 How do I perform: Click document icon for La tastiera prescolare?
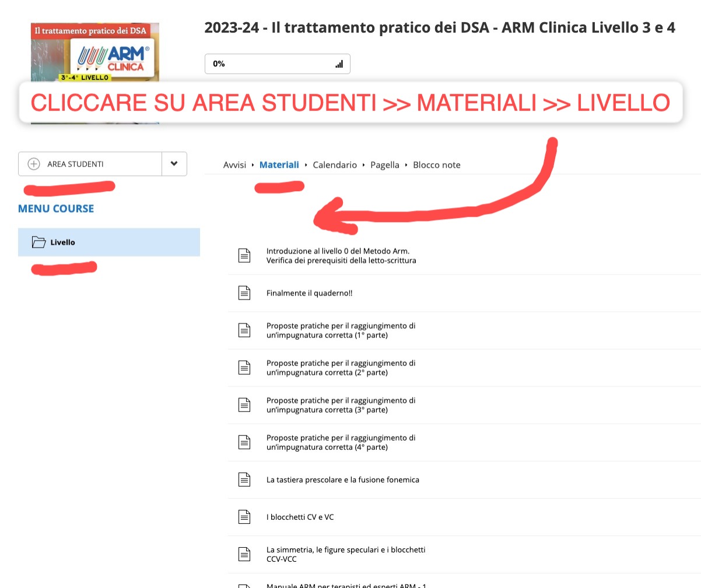coord(244,479)
